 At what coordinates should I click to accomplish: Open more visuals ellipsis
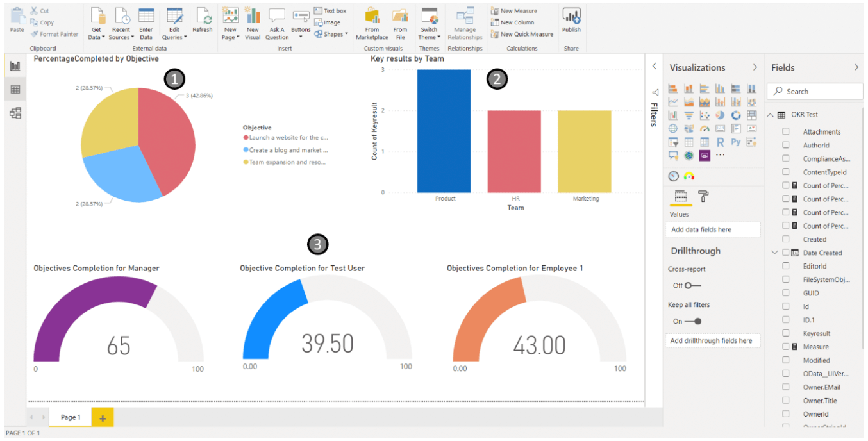(x=720, y=155)
